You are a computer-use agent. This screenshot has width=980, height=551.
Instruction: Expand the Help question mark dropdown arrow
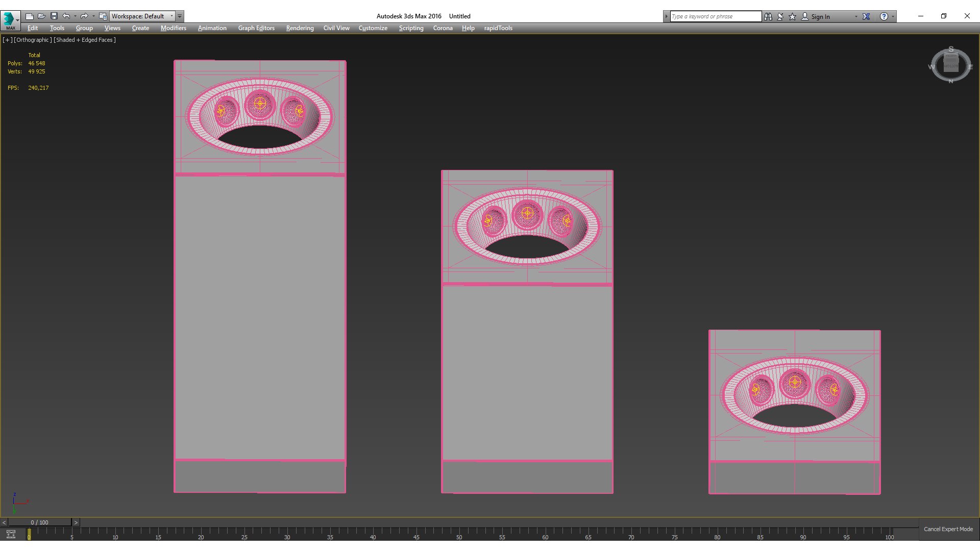893,16
